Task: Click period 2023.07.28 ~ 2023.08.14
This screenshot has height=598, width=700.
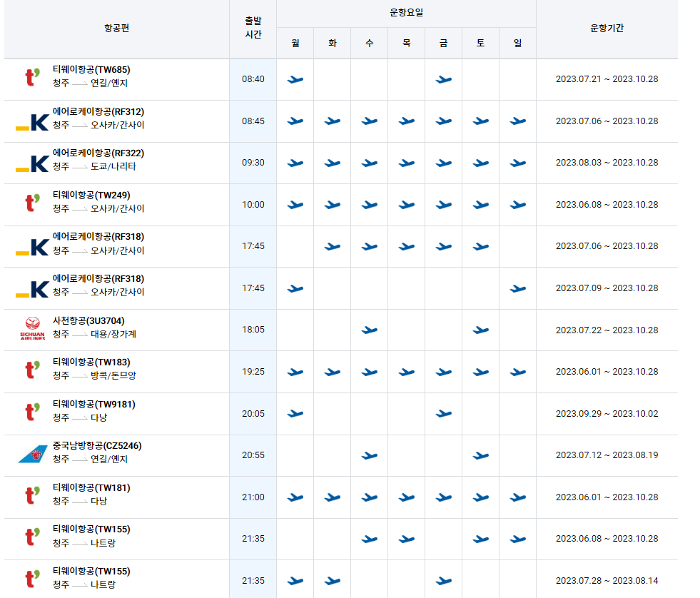Action: (x=607, y=581)
